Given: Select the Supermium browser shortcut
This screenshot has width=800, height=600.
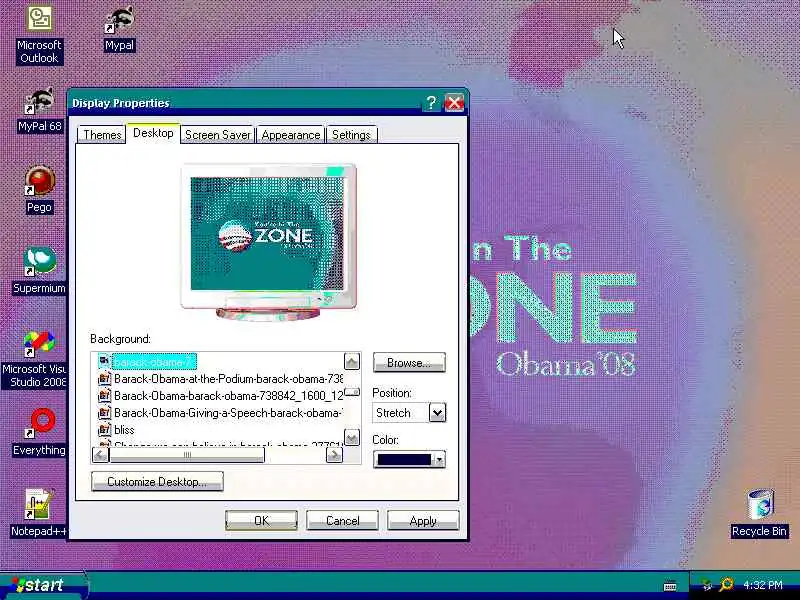Looking at the screenshot, I should [x=39, y=270].
